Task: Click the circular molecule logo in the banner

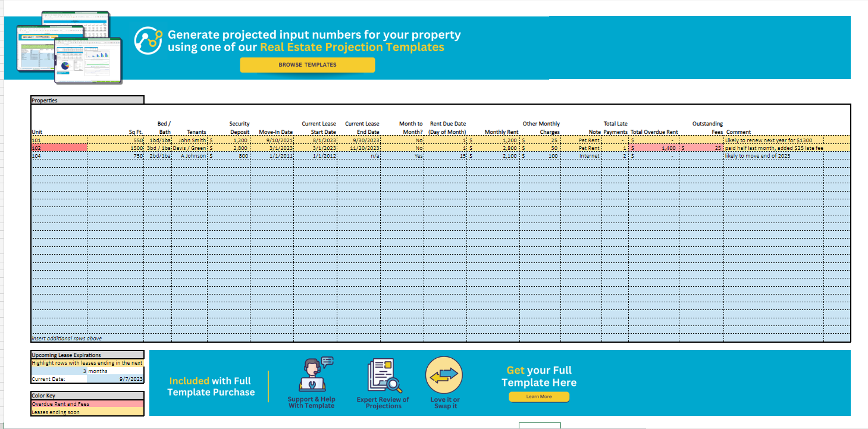Action: pos(148,39)
